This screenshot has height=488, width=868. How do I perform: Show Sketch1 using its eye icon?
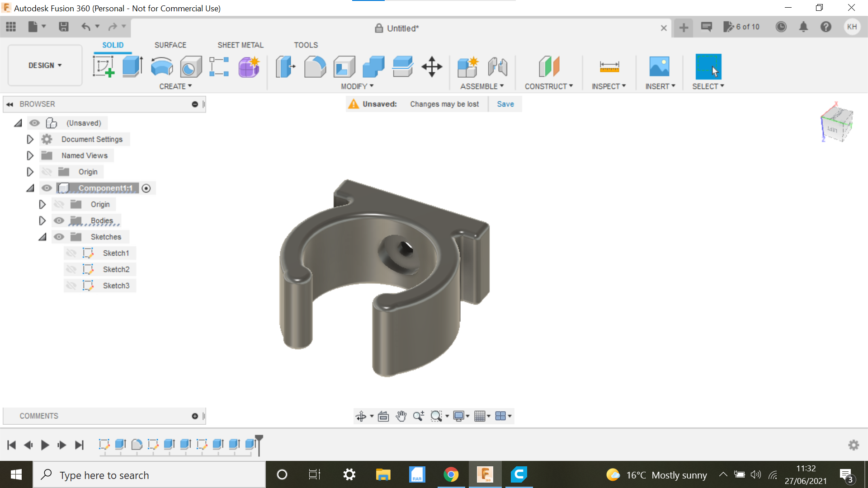pyautogui.click(x=71, y=253)
